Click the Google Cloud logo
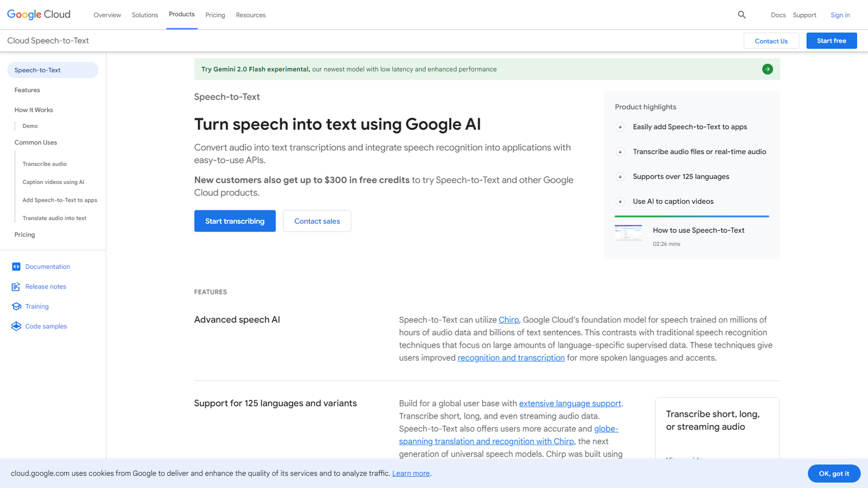 click(39, 15)
